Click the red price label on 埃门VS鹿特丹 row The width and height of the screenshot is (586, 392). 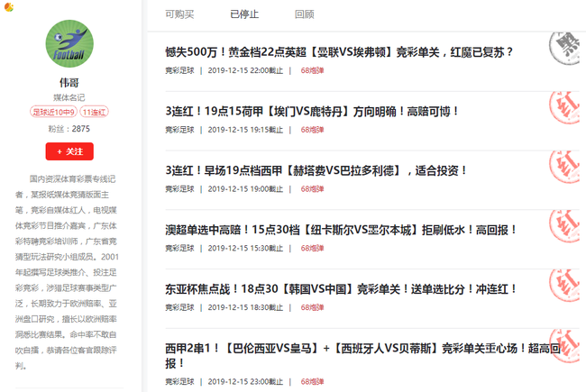(313, 130)
